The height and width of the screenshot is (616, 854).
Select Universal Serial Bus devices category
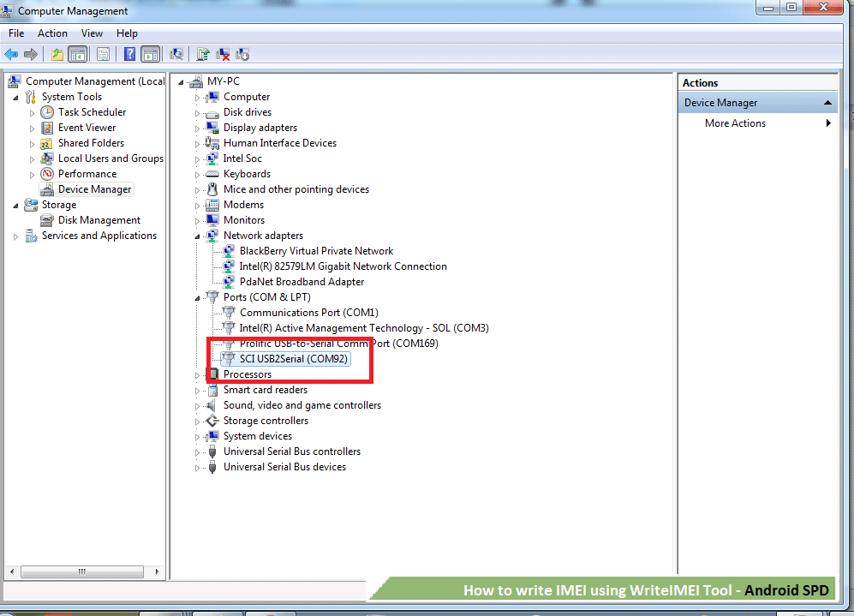coord(285,467)
